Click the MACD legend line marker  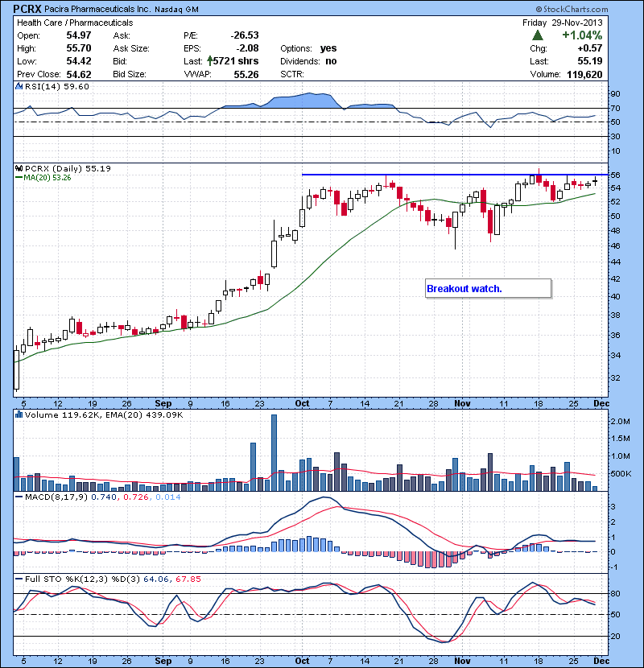pyautogui.click(x=19, y=497)
